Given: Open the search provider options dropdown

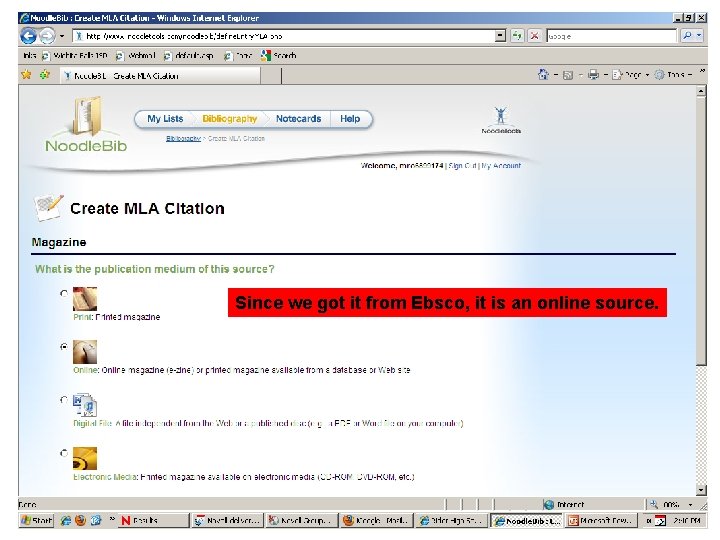Looking at the screenshot, I should [x=699, y=36].
